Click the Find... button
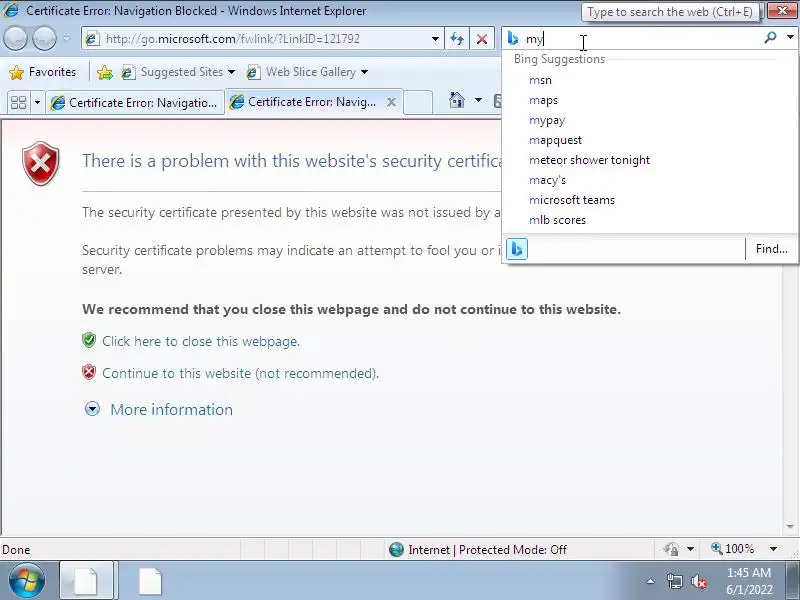 771,248
